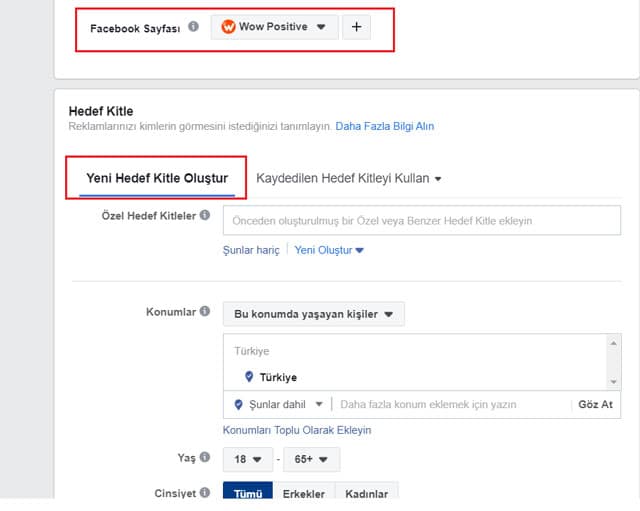Image resolution: width=640 pixels, height=511 pixels.
Task: Click the grey Türkiye heading in locations box
Action: 251,351
